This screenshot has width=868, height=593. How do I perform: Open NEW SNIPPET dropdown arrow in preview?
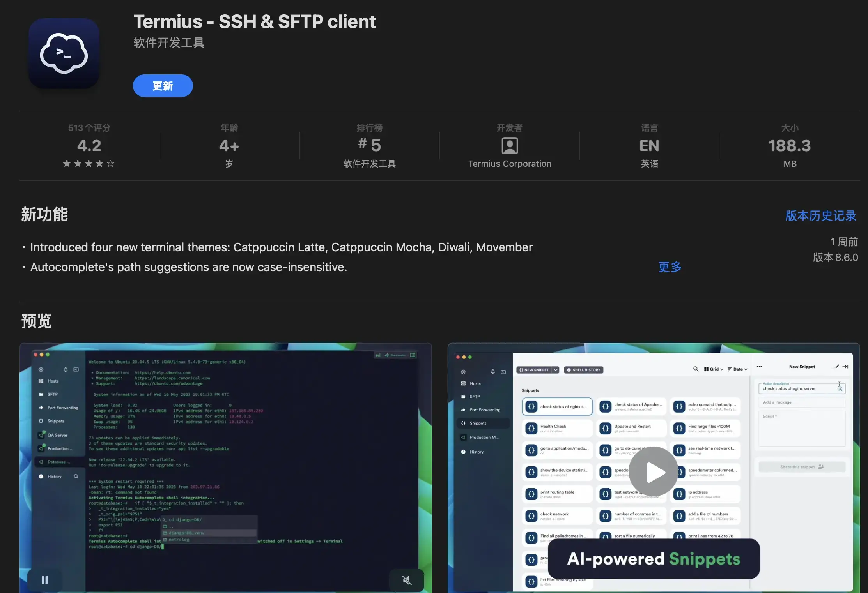point(556,370)
